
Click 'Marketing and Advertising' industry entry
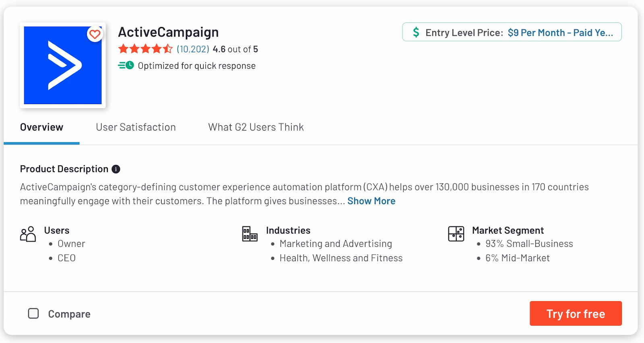coord(336,244)
